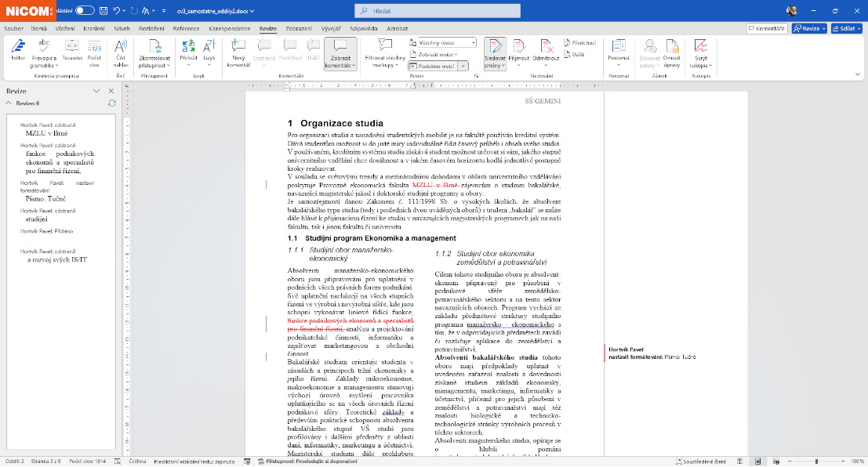868x467 pixels.
Task: Click the Počet slov: 1814 status
Action: pyautogui.click(x=88, y=462)
